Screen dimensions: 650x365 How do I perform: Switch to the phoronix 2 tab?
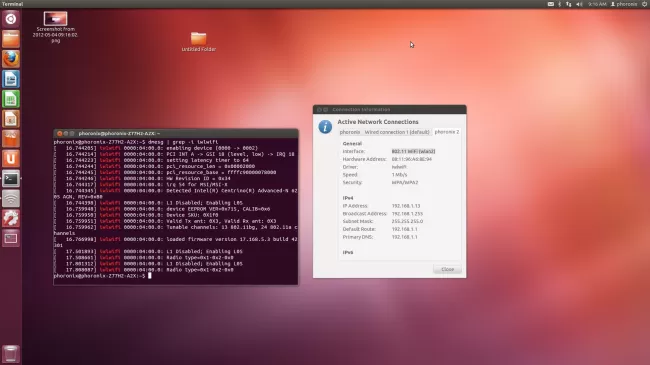tap(446, 132)
